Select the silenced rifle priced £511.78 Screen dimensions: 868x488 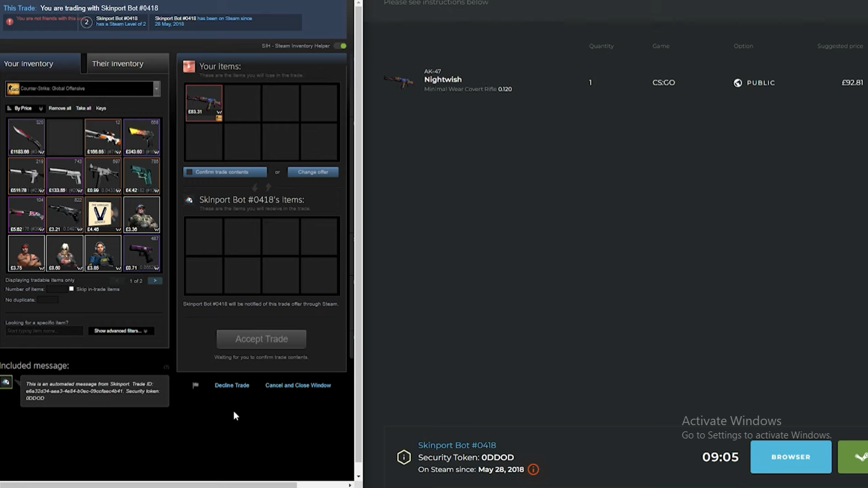tap(27, 176)
